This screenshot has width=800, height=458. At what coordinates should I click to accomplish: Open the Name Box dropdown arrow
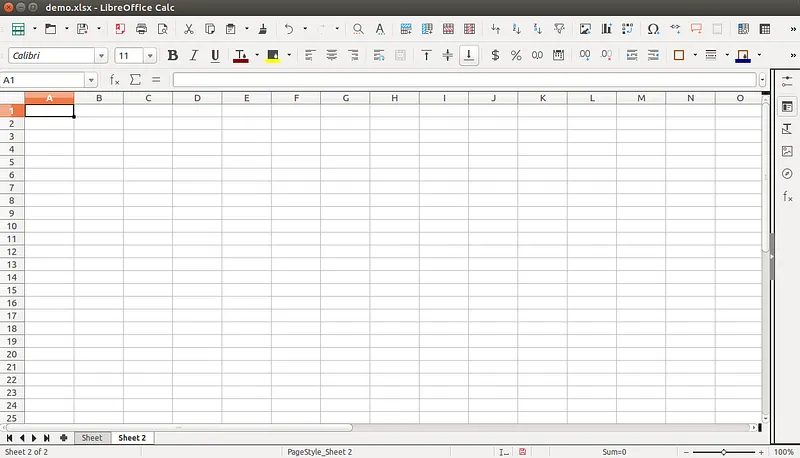click(x=91, y=80)
